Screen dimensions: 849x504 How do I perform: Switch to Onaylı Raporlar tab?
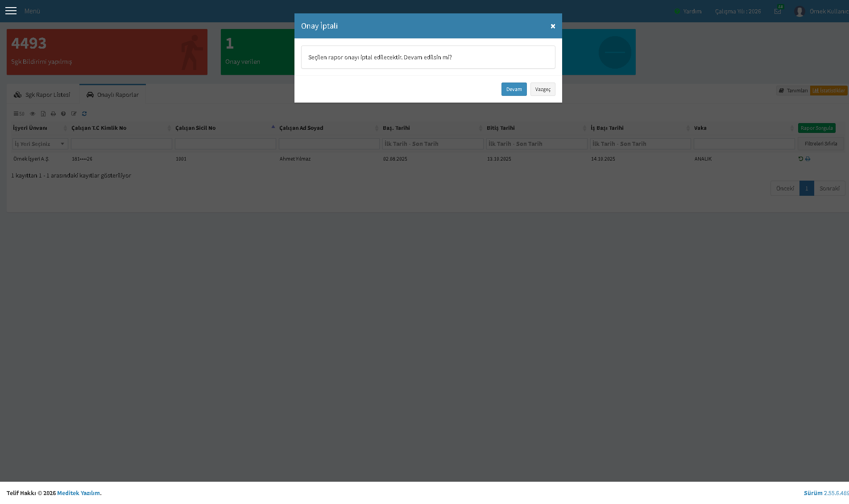[x=112, y=95]
